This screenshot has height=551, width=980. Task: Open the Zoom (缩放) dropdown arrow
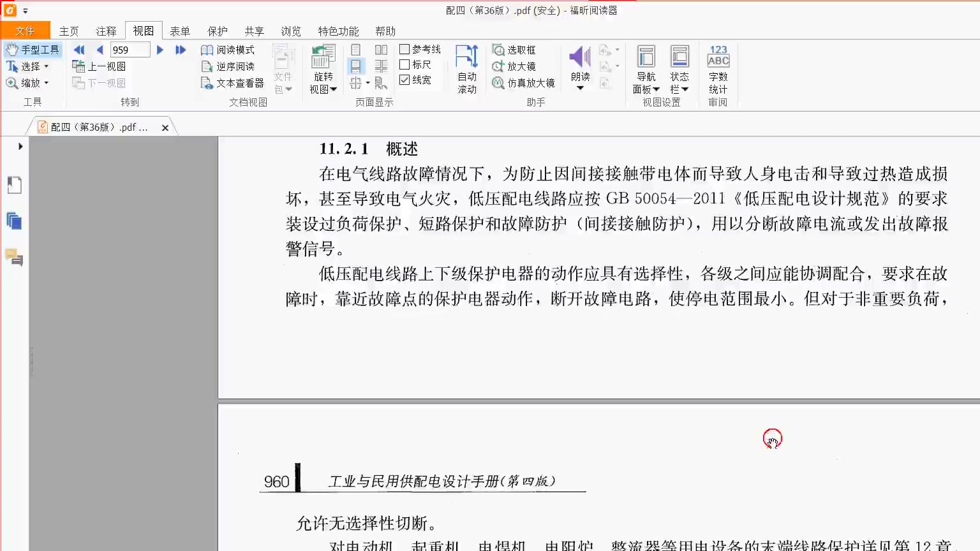pyautogui.click(x=47, y=83)
